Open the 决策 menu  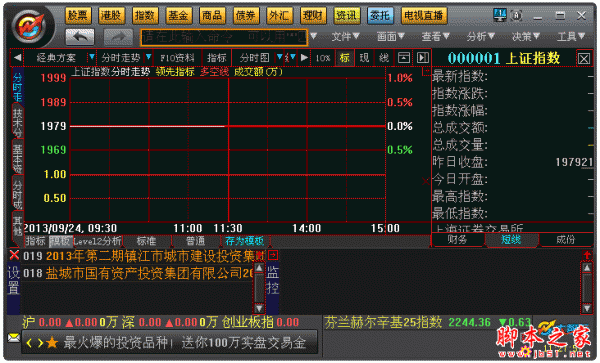click(x=526, y=36)
